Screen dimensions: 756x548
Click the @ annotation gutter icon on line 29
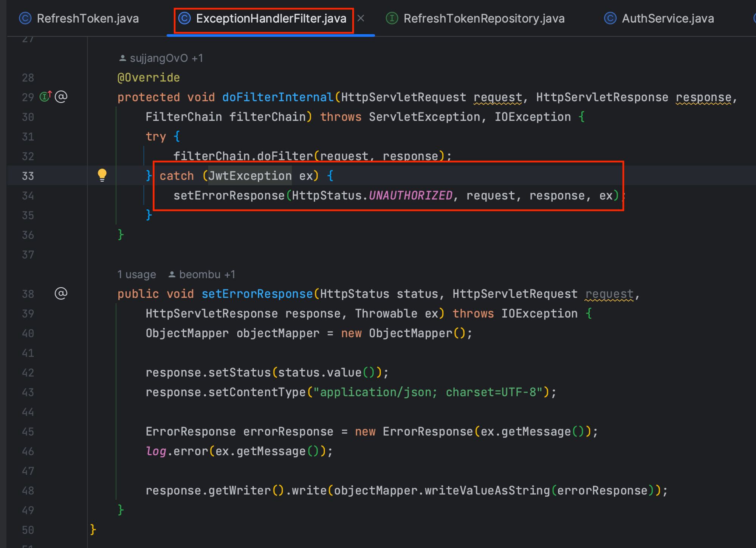pyautogui.click(x=61, y=97)
